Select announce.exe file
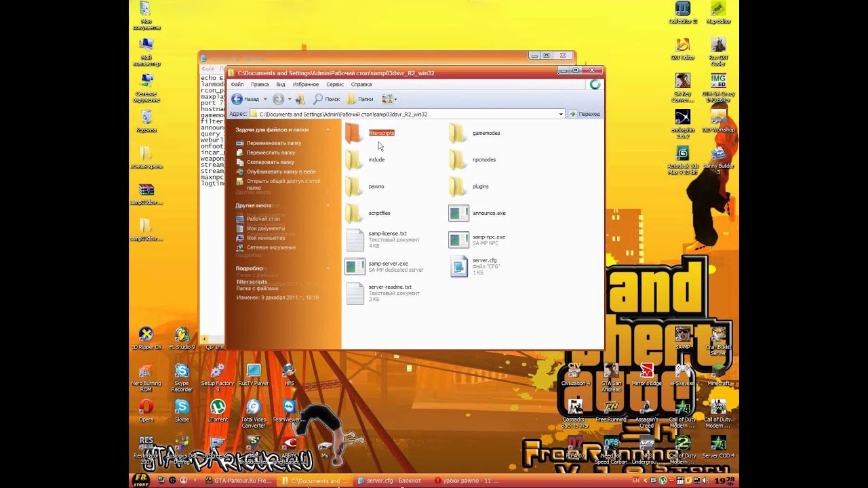Viewport: 868px width, 488px height. coord(477,213)
